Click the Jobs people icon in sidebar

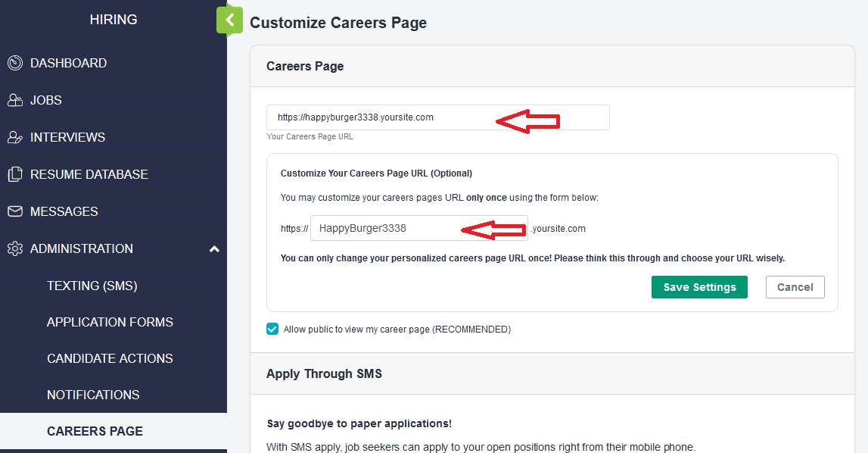tap(15, 100)
